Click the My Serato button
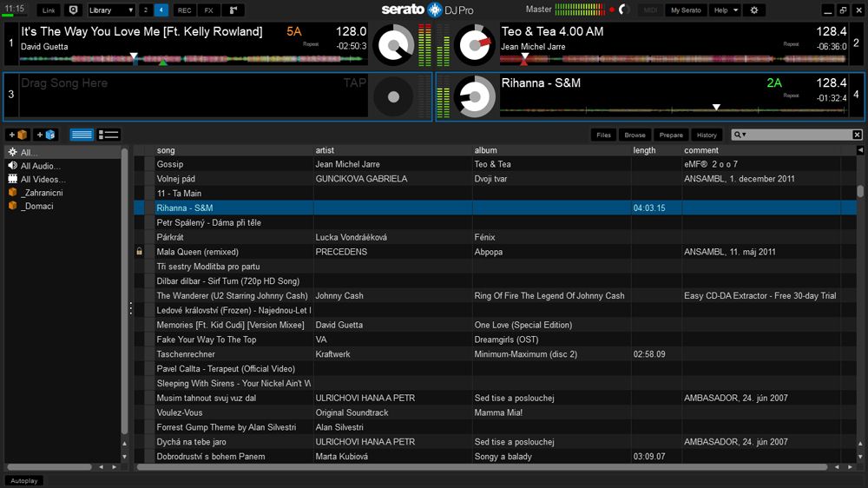The width and height of the screenshot is (868, 488). pyautogui.click(x=686, y=10)
